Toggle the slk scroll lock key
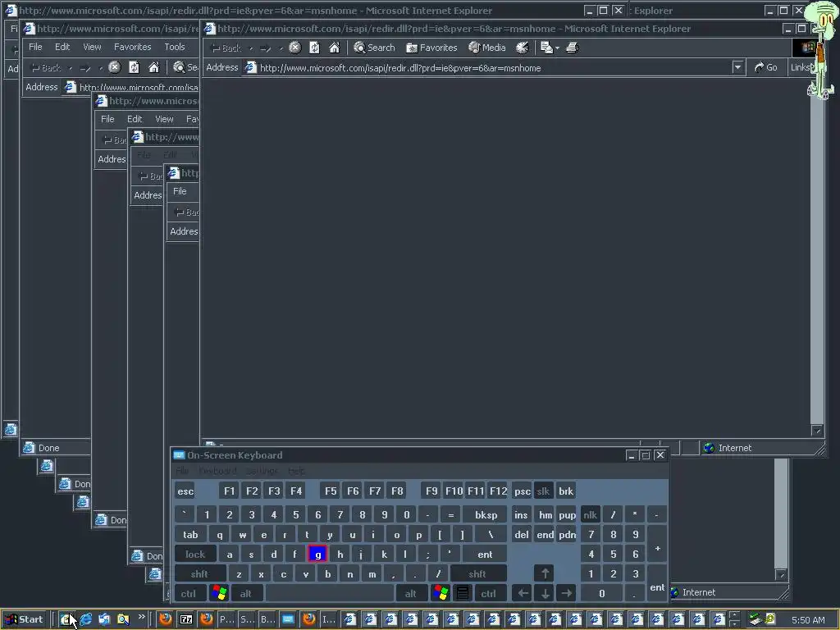 coord(543,491)
